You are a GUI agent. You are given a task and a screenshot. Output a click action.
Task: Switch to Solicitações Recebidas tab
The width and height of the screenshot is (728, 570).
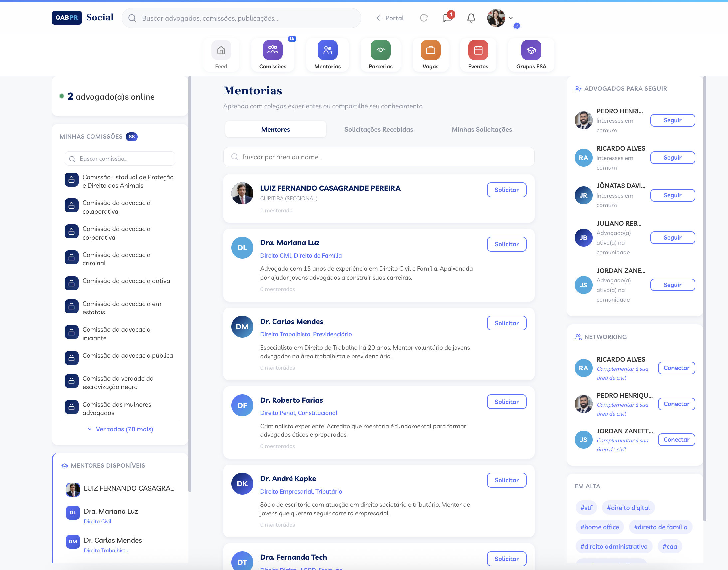click(379, 129)
